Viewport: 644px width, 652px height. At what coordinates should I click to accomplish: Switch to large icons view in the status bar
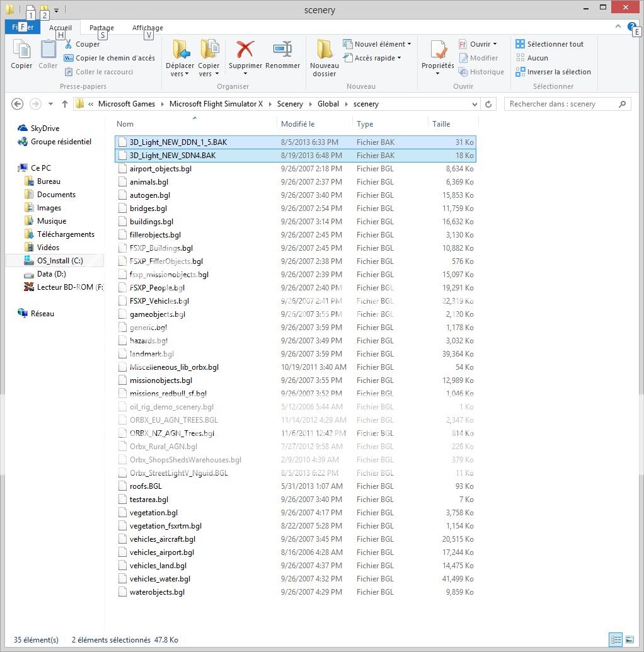coord(630,639)
